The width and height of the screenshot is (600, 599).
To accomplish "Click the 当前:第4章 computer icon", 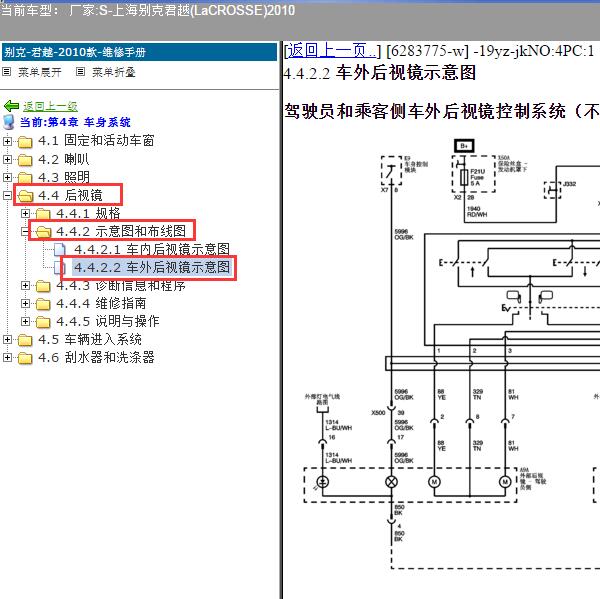I will tap(9, 122).
